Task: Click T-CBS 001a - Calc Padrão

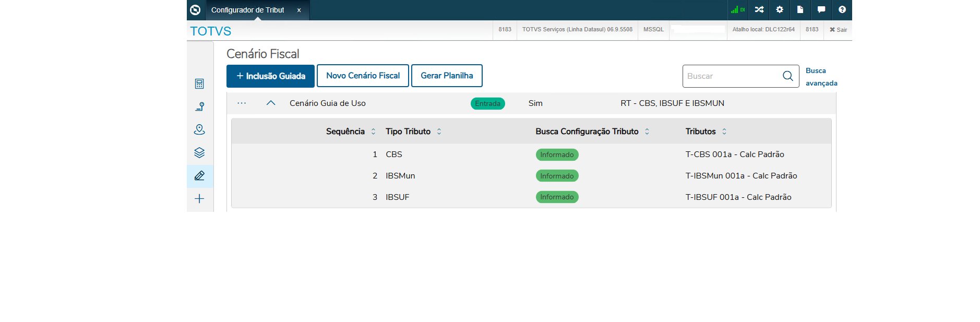Action: tap(735, 154)
